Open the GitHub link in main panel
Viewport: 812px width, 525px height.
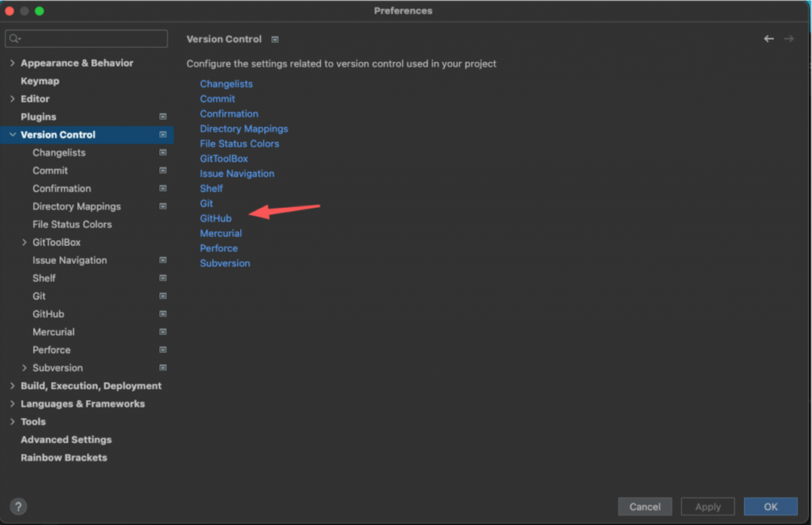pyautogui.click(x=216, y=219)
